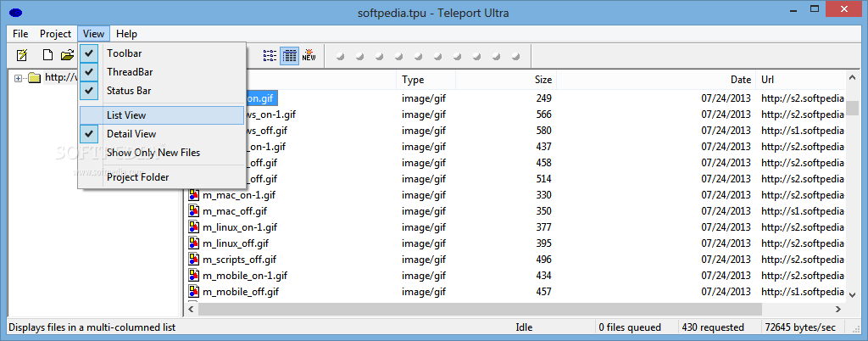
Task: Click the vertical scrollbar down arrow
Action: (853, 295)
